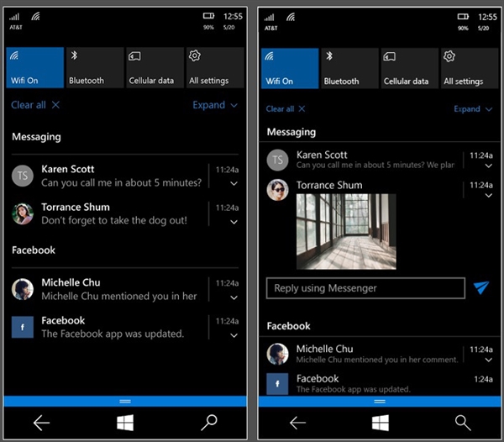
Task: Open All settings gear tile on the left phone
Action: [x=216, y=67]
